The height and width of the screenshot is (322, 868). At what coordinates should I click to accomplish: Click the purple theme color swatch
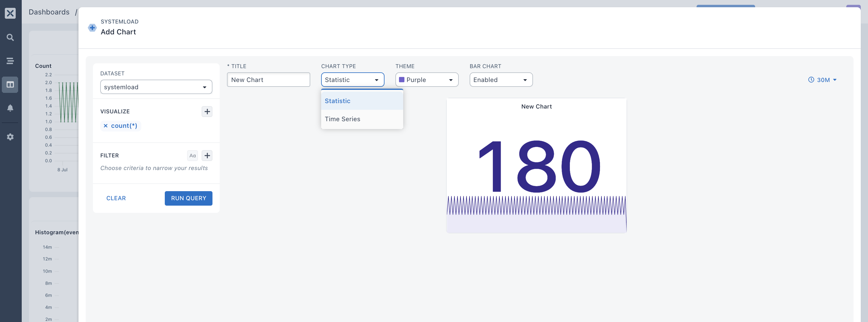coord(402,80)
